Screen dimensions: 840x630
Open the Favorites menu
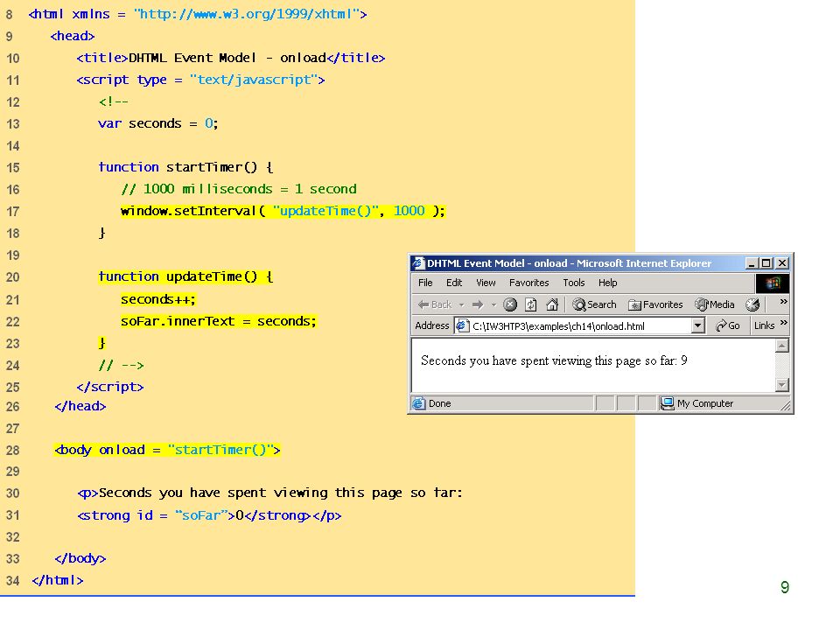(528, 283)
